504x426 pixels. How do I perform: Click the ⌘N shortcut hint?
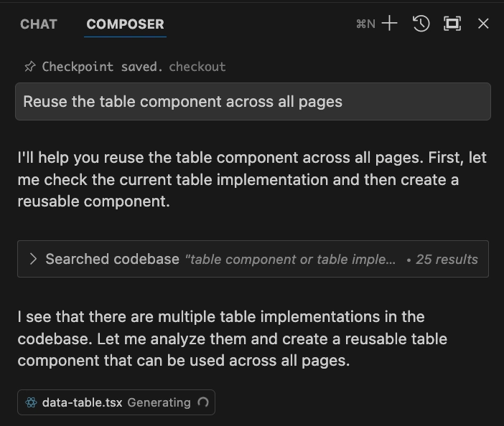point(365,24)
